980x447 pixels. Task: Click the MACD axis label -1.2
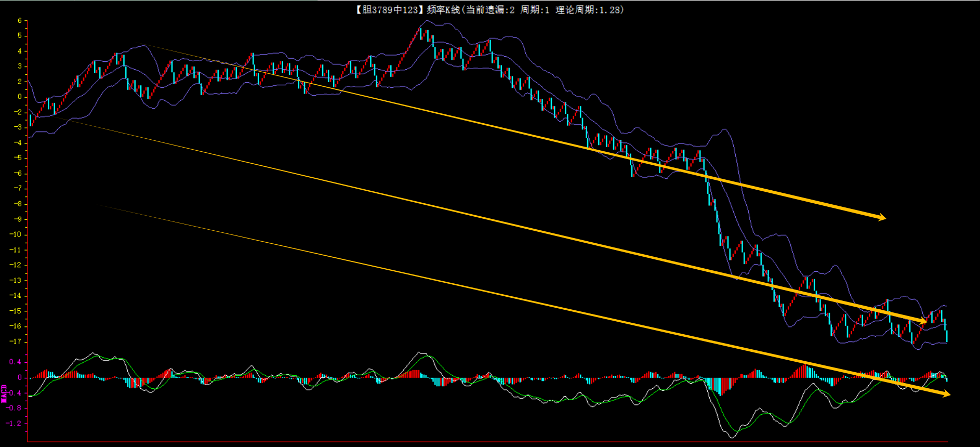tap(14, 423)
